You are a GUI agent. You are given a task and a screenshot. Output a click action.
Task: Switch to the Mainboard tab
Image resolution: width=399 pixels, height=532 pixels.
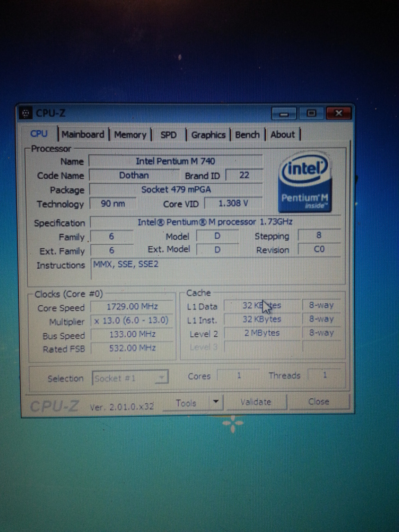[83, 134]
